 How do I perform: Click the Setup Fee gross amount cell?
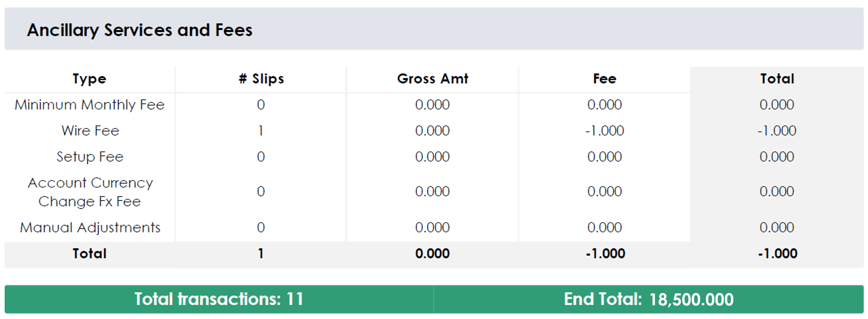pos(432,157)
